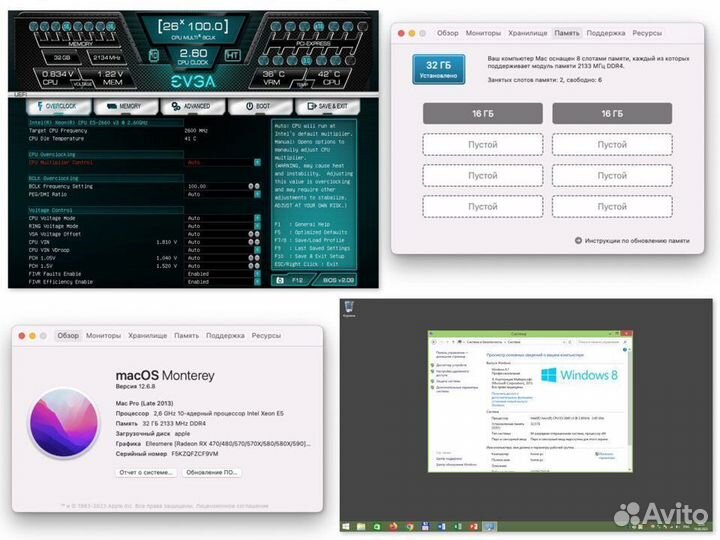Expand the CPU Multiplier Control dropdown
The height and width of the screenshot is (540, 720).
click(257, 163)
